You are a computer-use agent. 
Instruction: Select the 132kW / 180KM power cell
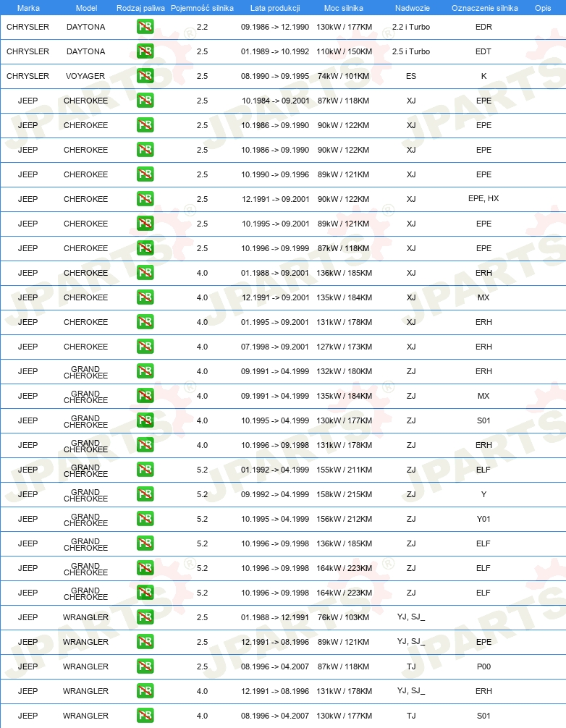pyautogui.click(x=344, y=371)
